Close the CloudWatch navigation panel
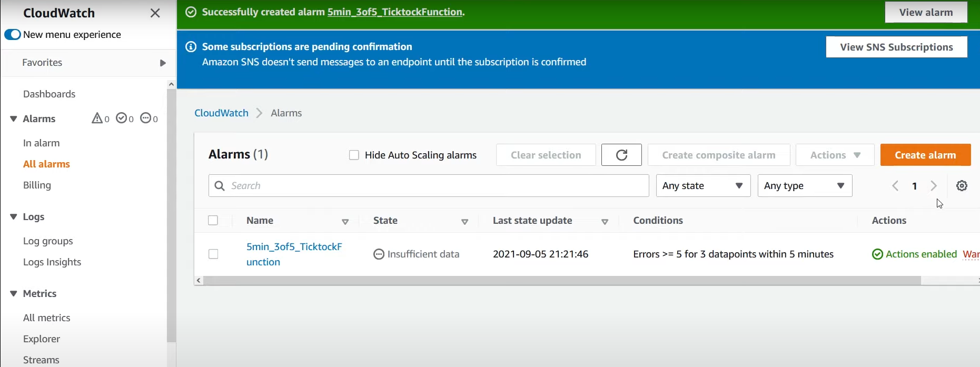Viewport: 980px width, 367px height. [155, 13]
